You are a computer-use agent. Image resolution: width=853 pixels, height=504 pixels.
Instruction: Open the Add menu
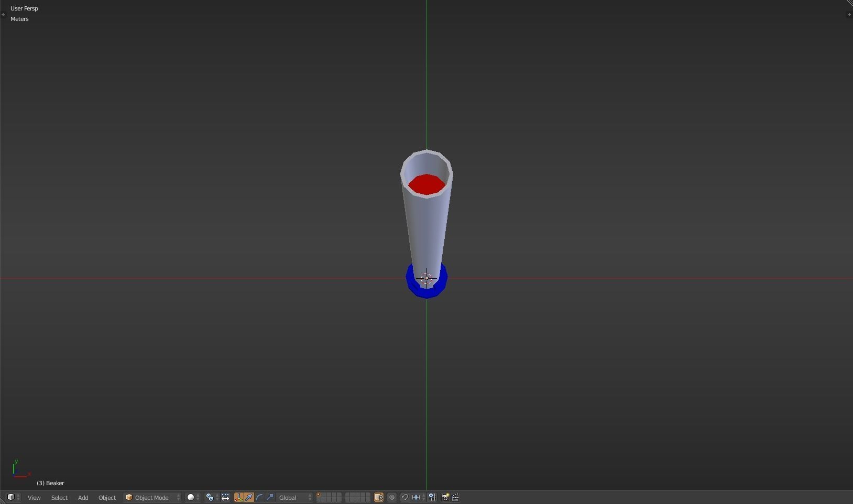[x=83, y=497]
